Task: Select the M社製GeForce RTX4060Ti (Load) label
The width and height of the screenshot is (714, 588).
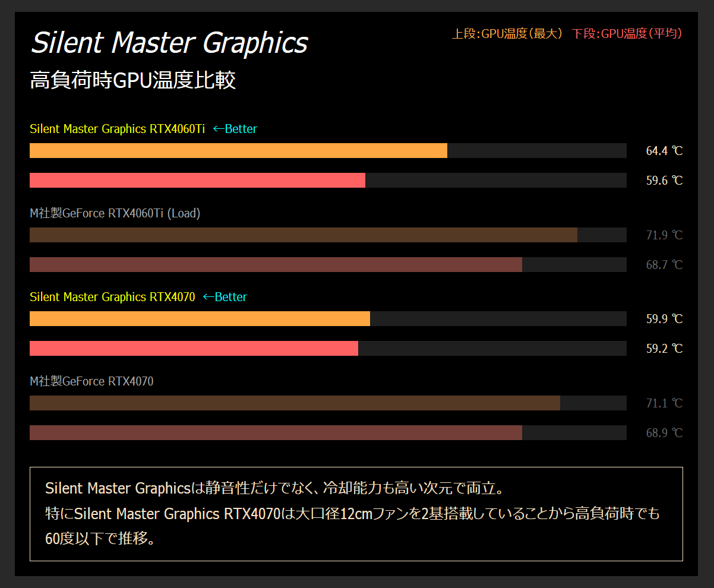Action: click(115, 213)
